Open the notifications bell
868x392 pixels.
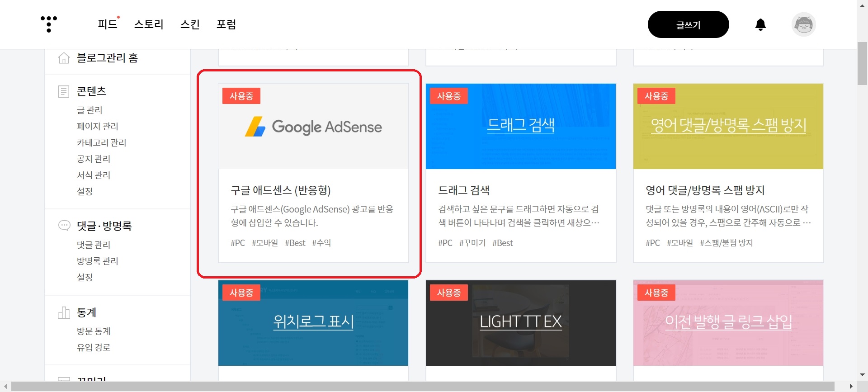tap(760, 24)
